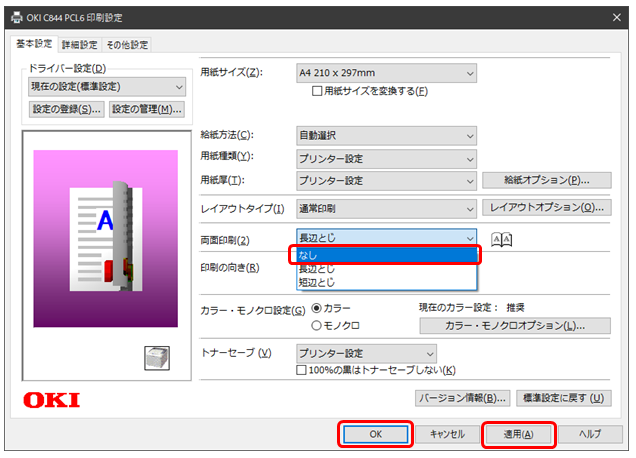Screen dimensions: 636x458
Task: Switch to the 詳細設定 tab
Action: tap(80, 45)
